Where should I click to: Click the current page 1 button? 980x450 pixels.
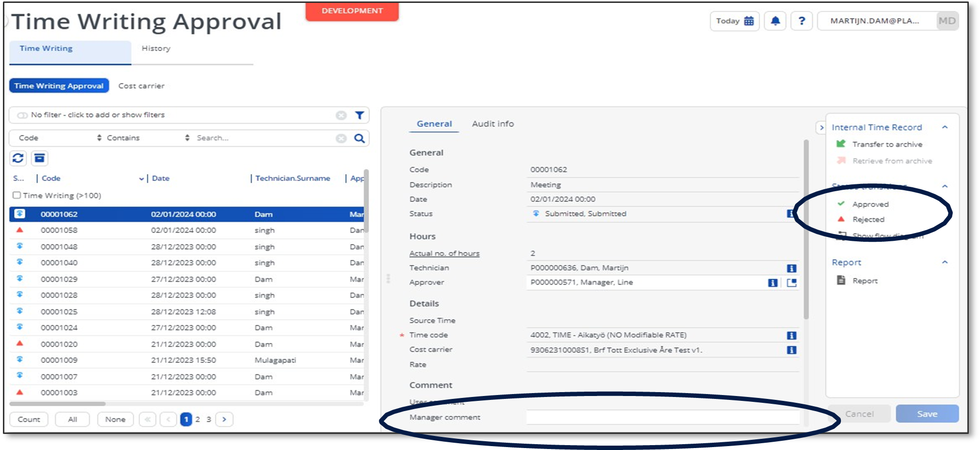186,419
